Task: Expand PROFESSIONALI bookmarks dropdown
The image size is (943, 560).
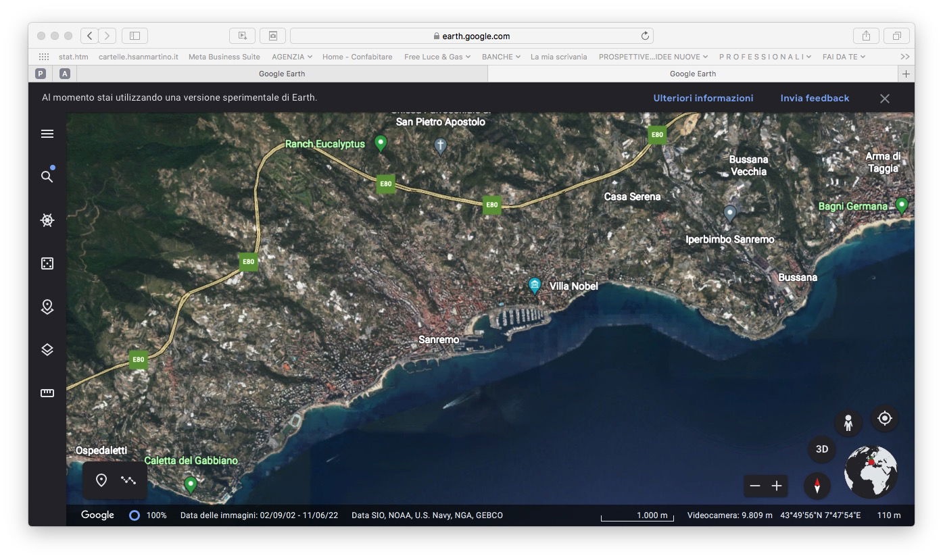Action: [765, 57]
